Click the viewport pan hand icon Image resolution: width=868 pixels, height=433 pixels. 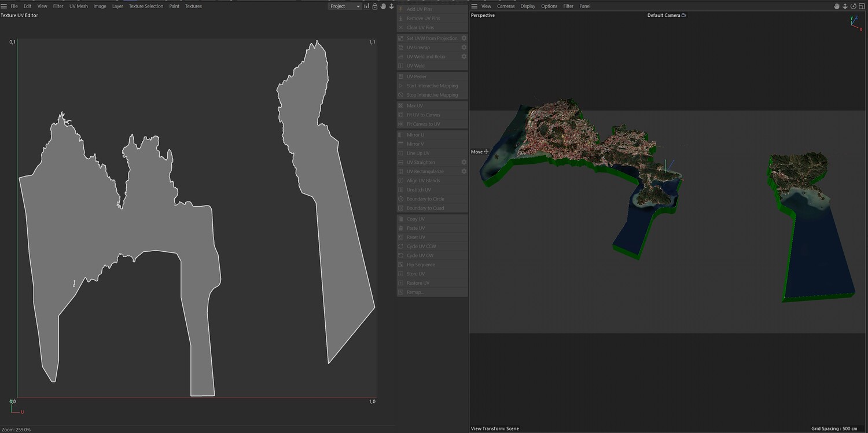click(x=837, y=6)
